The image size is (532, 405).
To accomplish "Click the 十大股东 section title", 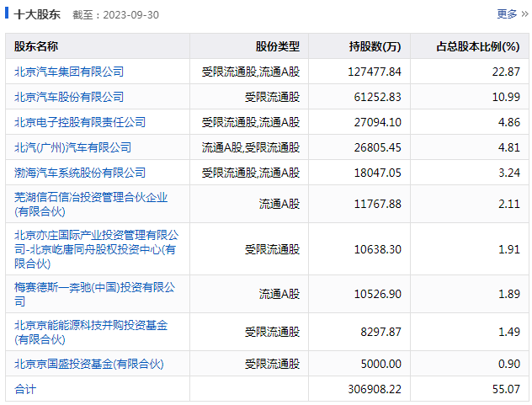I will click(x=37, y=14).
